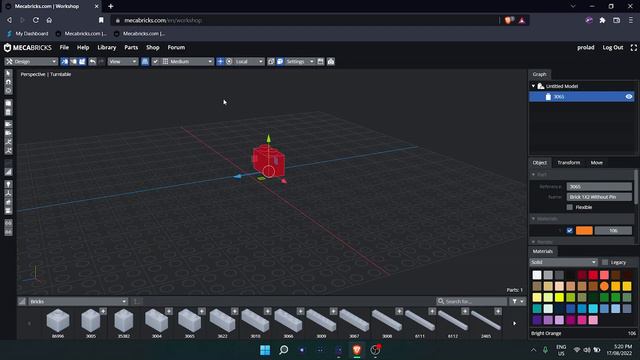Click the fullscreen icon at top right
This screenshot has height=360, width=640.
coord(633,48)
